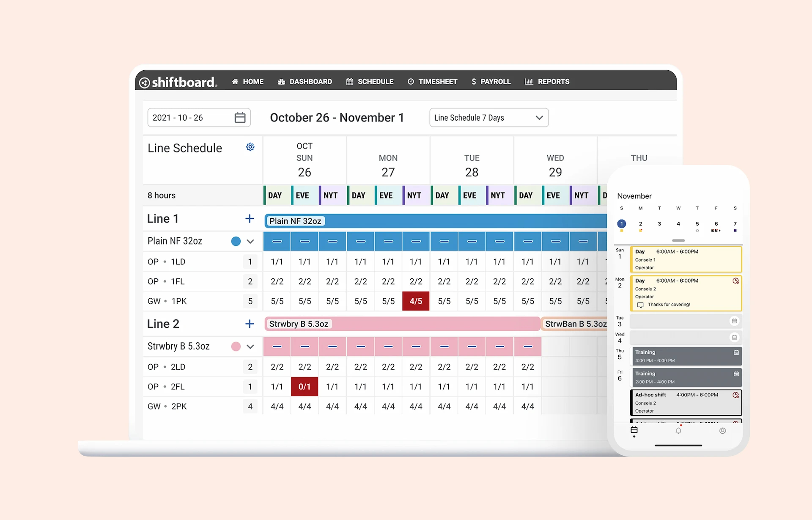Click the clock icon on Ad-hoc shift card
The height and width of the screenshot is (520, 812).
pyautogui.click(x=735, y=395)
